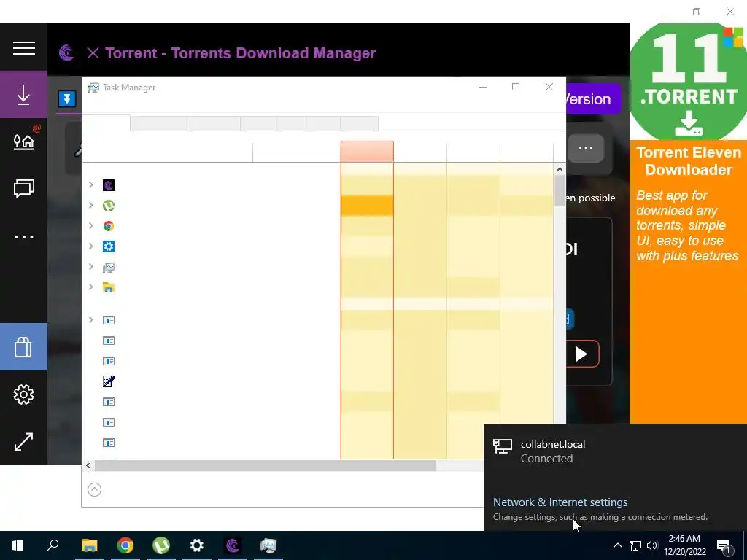This screenshot has width=747, height=560.
Task: Open the hamburger menu in Torrent app
Action: point(24,47)
